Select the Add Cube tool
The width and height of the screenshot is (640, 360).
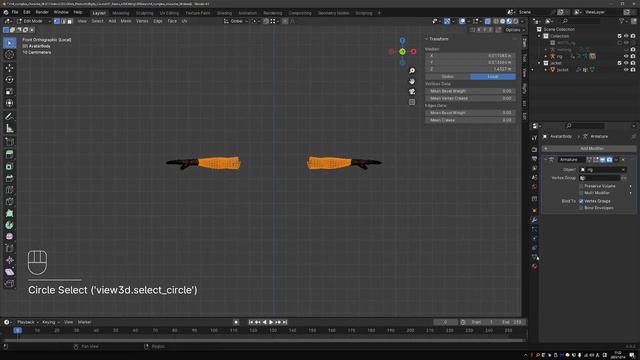click(9, 142)
